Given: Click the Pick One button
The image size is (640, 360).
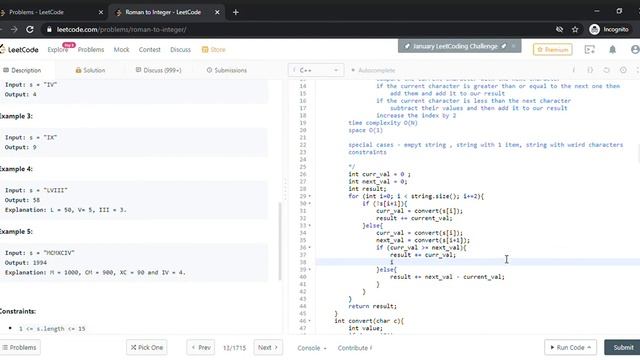Looking at the screenshot, I should click(x=147, y=347).
